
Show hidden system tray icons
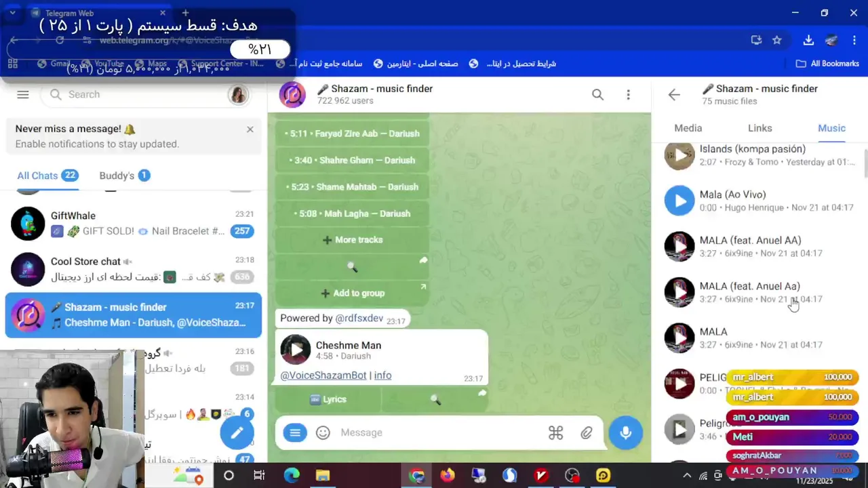tap(686, 476)
